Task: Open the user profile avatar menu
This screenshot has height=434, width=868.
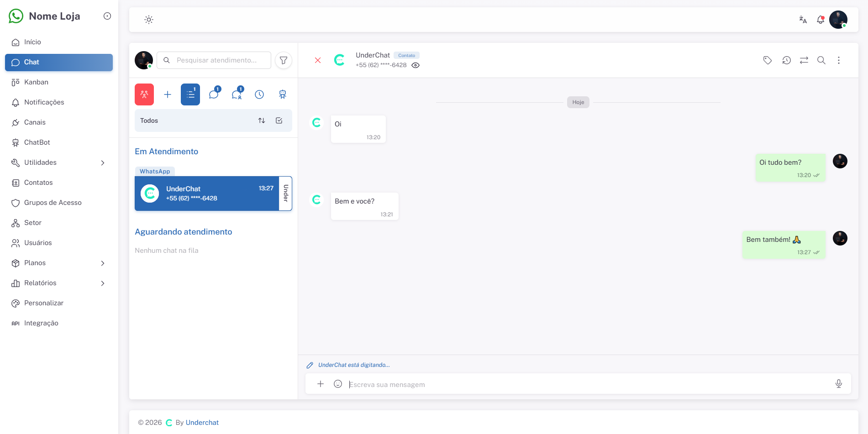Action: [838, 20]
